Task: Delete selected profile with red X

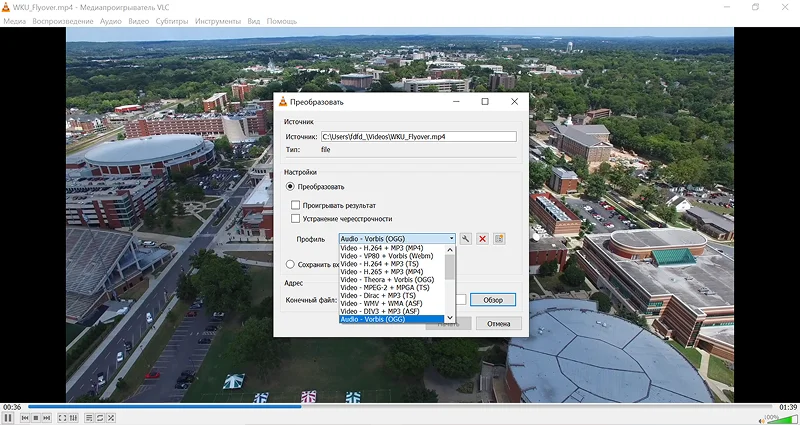Action: (482, 239)
